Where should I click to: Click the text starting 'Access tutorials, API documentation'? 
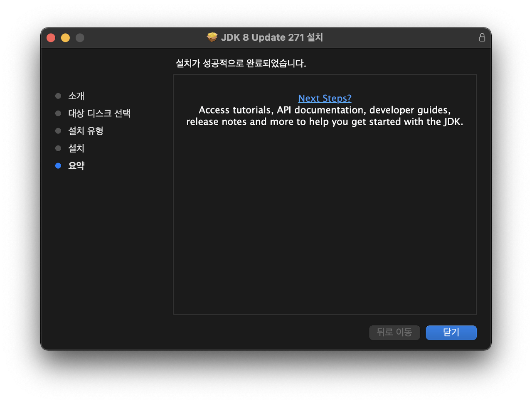pyautogui.click(x=325, y=110)
